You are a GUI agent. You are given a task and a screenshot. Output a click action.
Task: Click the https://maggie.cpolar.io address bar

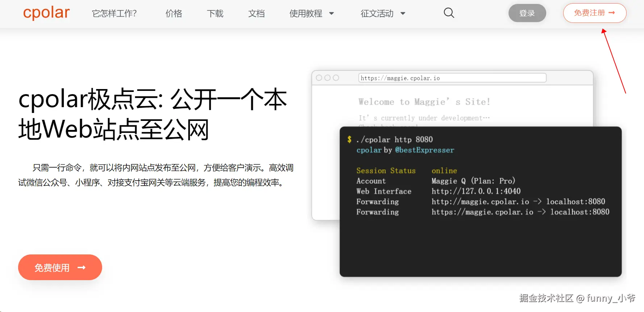452,78
